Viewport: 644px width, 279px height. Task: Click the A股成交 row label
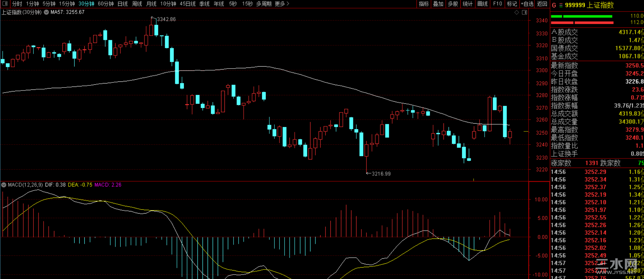[x=564, y=32]
